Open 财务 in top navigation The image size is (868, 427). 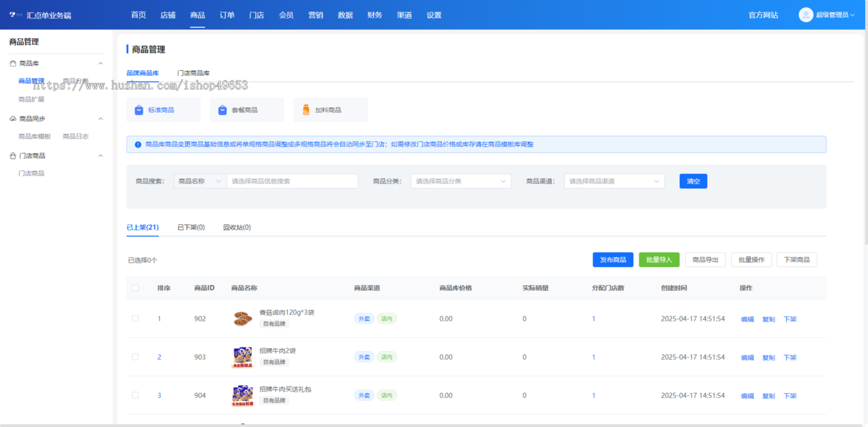click(375, 15)
